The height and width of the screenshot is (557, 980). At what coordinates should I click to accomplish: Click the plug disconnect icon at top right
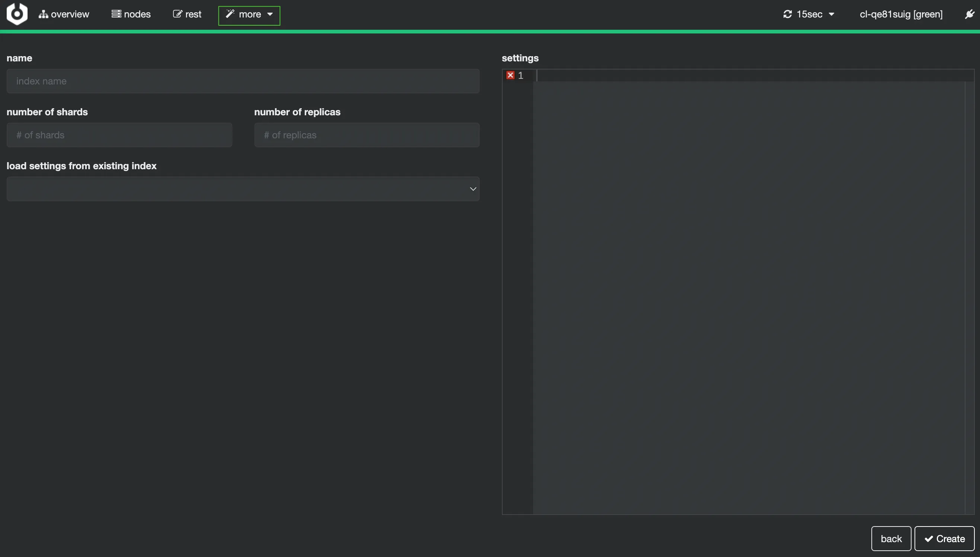[970, 14]
